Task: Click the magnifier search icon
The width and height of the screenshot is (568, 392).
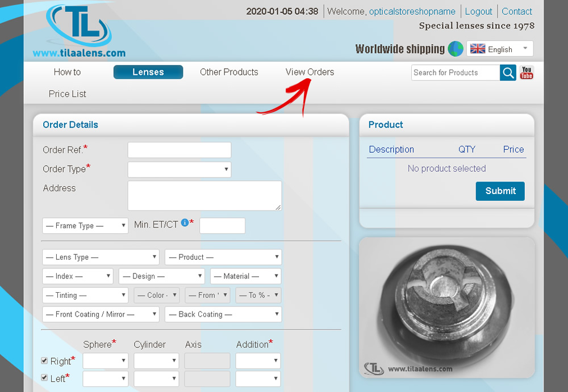Action: tap(508, 73)
